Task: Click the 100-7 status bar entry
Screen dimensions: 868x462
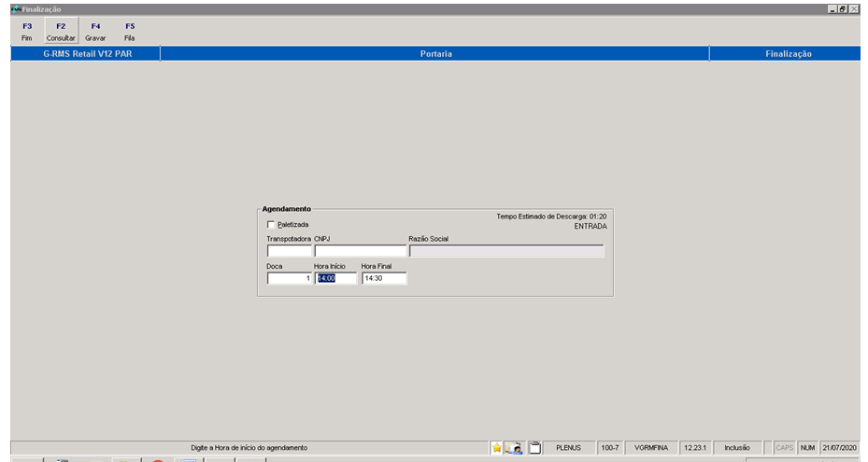Action: [x=609, y=448]
